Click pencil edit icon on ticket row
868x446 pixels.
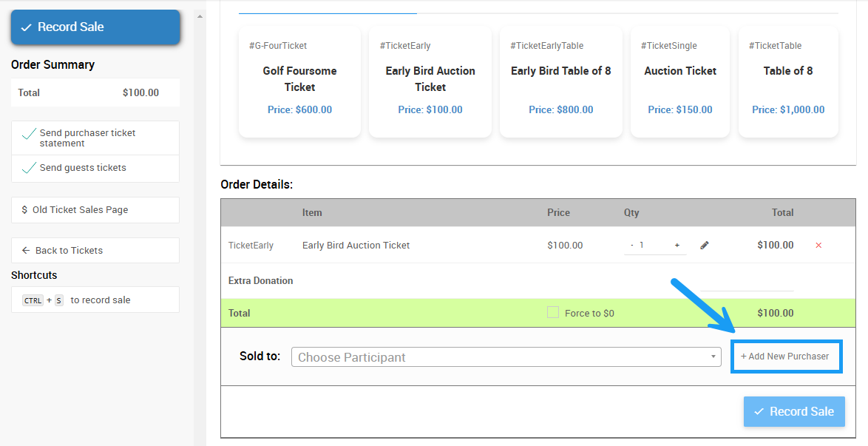click(705, 246)
